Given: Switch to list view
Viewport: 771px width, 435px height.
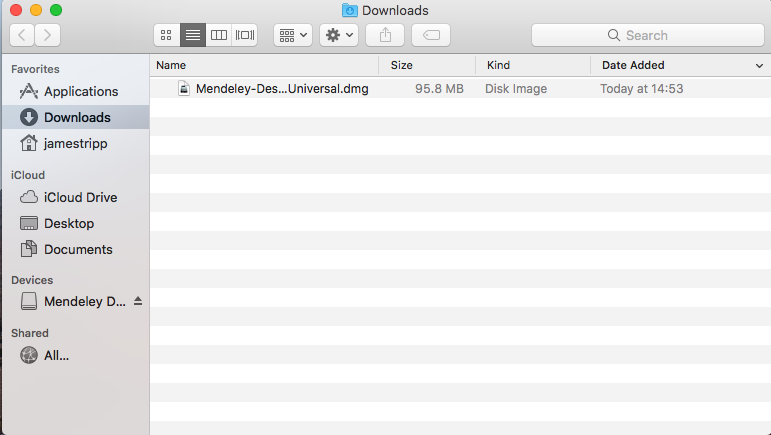Looking at the screenshot, I should click(193, 35).
